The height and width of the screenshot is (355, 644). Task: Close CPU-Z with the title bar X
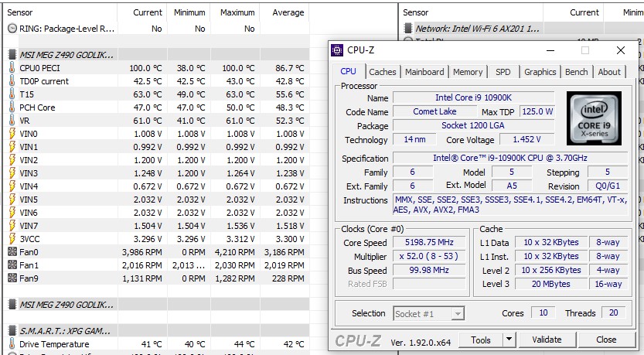[621, 50]
